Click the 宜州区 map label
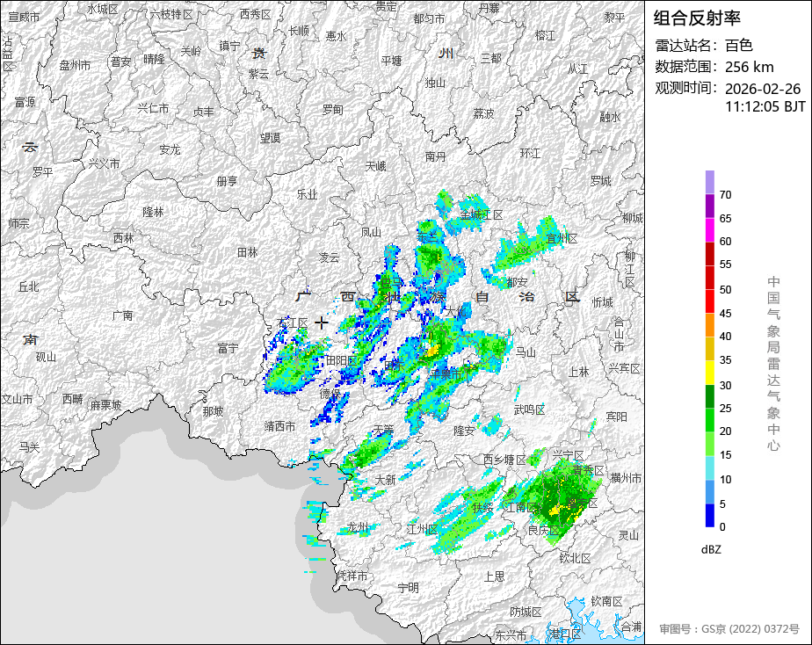This screenshot has width=812, height=645. (x=562, y=239)
